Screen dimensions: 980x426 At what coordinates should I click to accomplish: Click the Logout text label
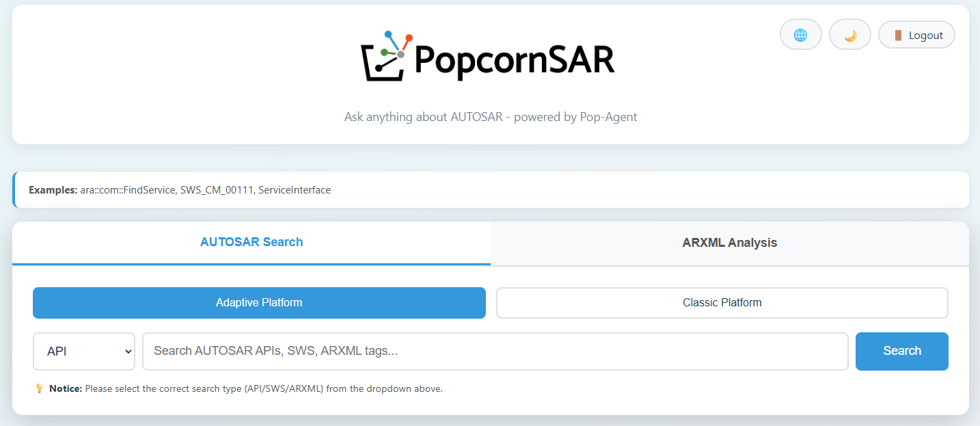coord(925,36)
